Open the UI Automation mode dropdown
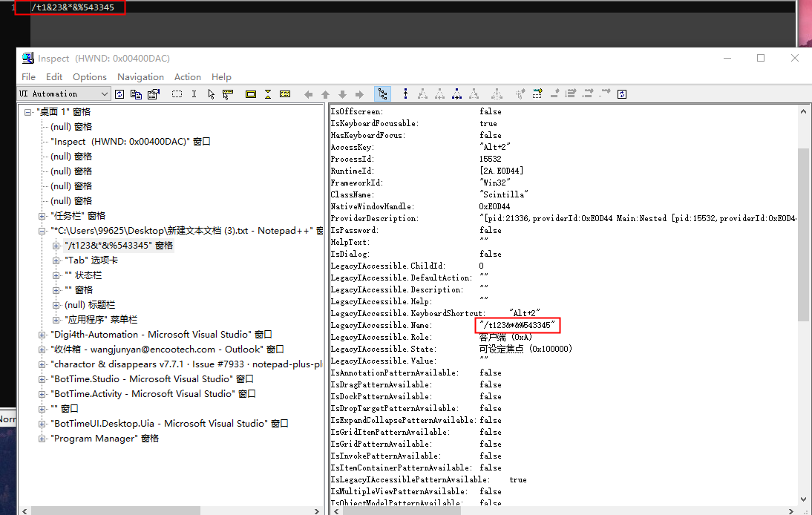 pyautogui.click(x=106, y=94)
